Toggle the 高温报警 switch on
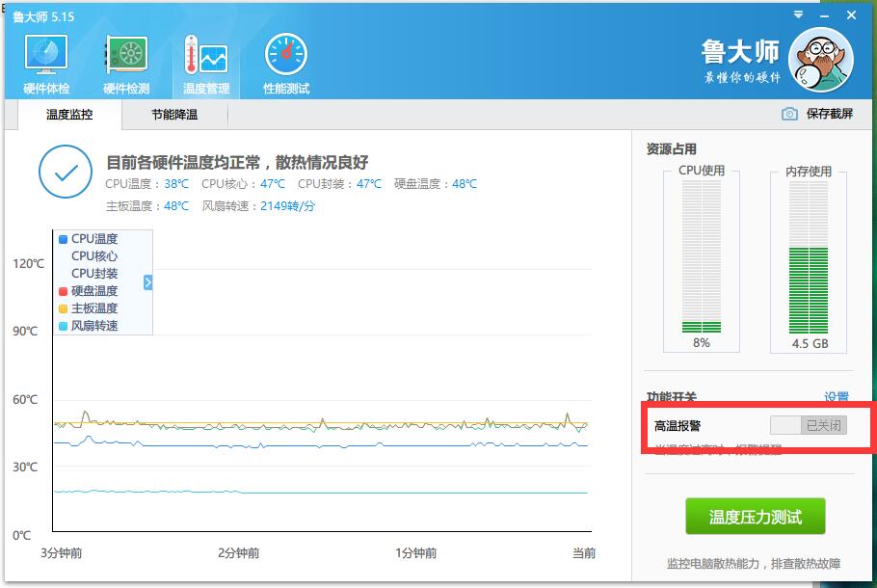This screenshot has height=588, width=877. [x=809, y=425]
